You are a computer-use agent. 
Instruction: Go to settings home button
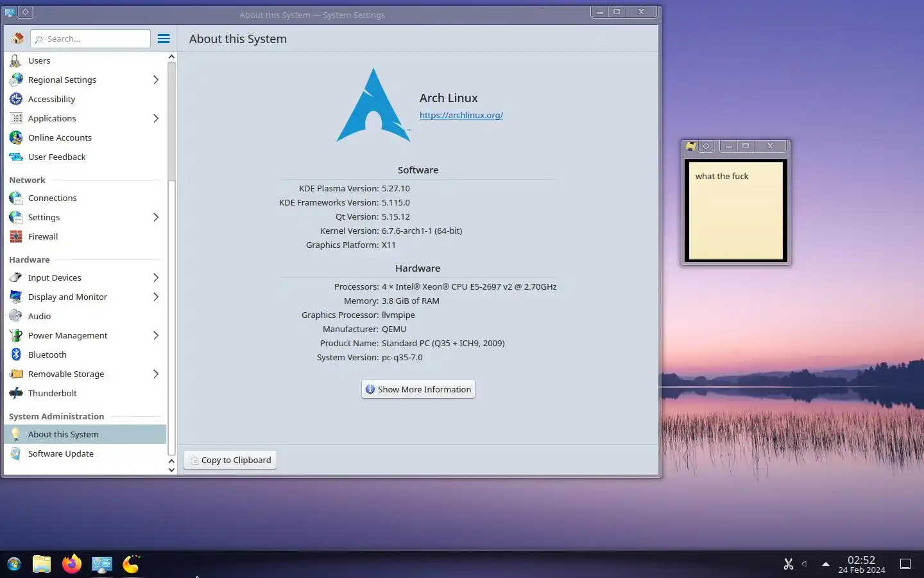tap(17, 39)
